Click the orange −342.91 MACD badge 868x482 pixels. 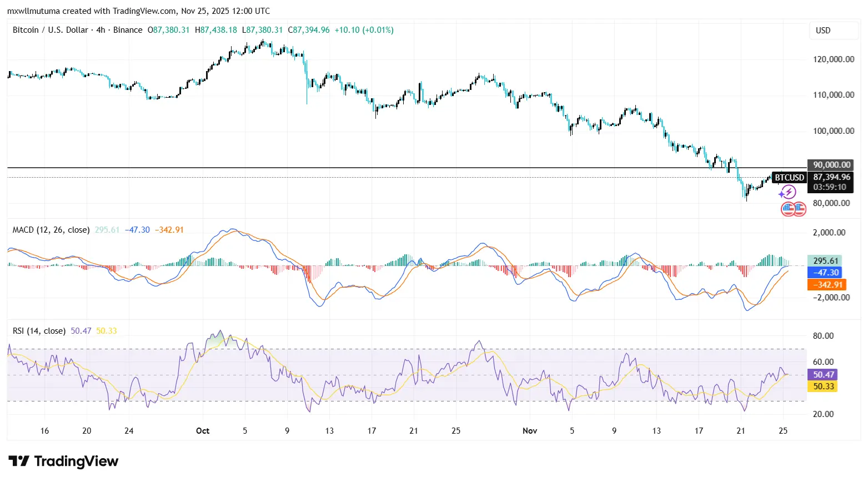(827, 284)
